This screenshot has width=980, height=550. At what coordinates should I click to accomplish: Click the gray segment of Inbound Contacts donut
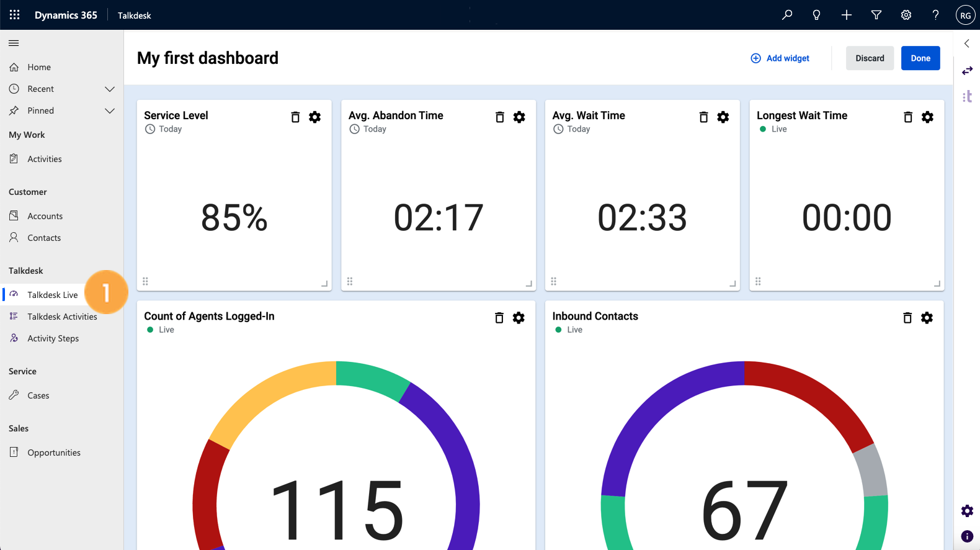[x=871, y=470]
